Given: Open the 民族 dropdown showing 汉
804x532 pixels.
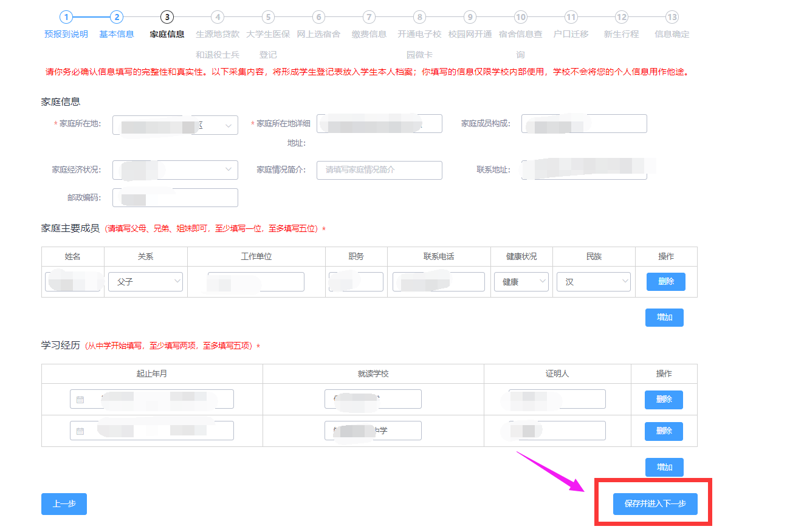Looking at the screenshot, I should coord(593,282).
